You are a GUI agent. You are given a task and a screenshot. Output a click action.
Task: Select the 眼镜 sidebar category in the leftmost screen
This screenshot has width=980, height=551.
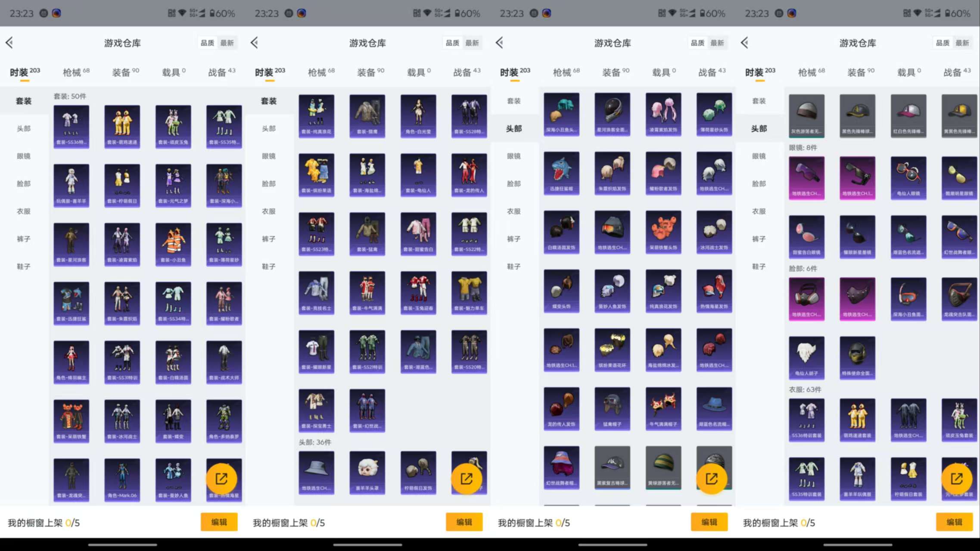point(24,156)
